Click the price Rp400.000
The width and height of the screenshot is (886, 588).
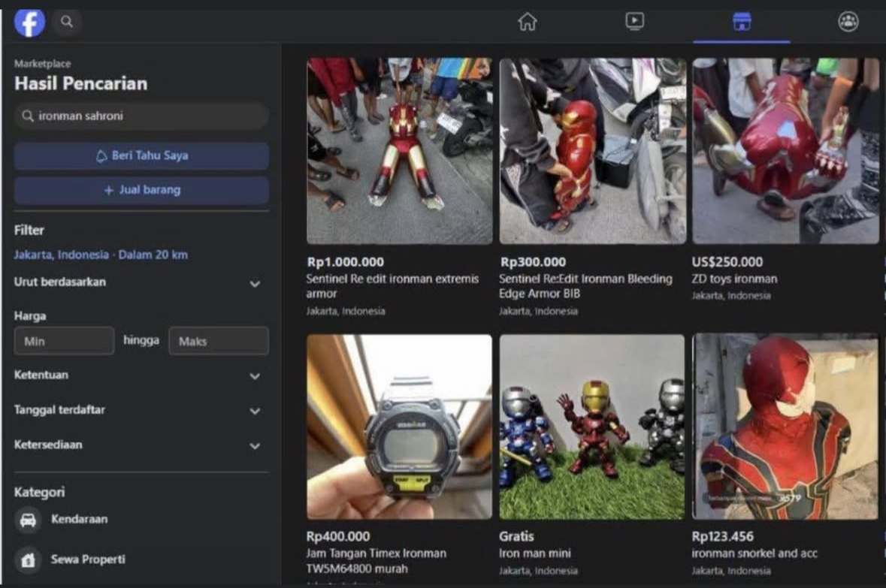point(338,537)
